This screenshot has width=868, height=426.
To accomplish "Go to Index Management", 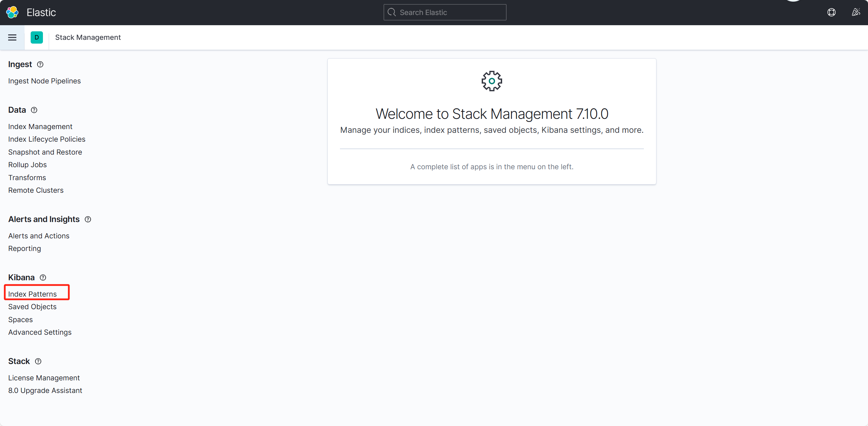I will point(40,127).
